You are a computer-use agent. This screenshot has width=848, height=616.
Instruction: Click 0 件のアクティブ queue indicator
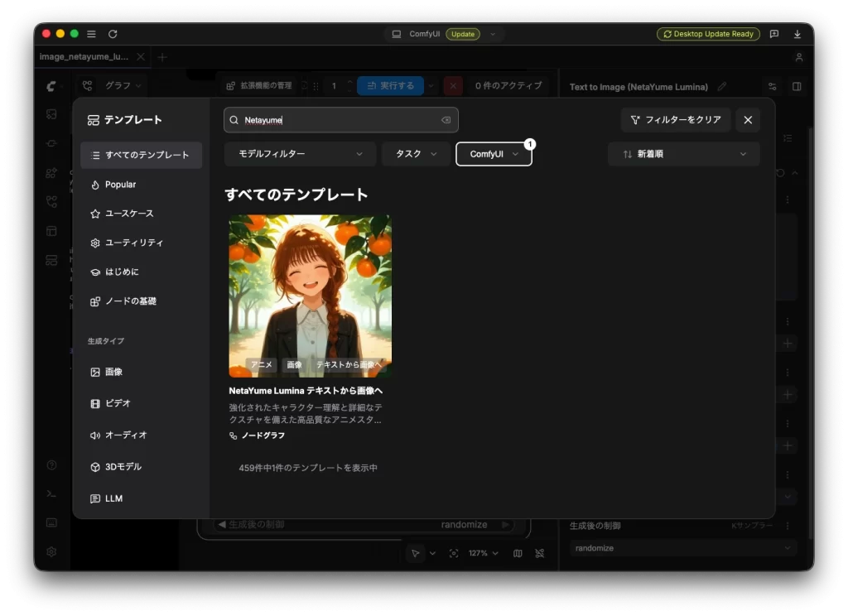pyautogui.click(x=508, y=86)
